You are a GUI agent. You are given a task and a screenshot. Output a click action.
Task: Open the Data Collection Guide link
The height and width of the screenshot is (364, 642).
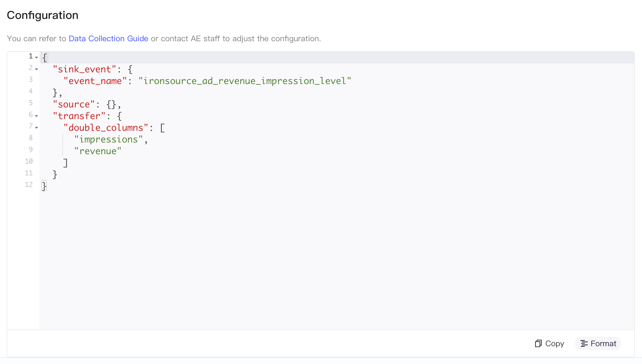108,38
